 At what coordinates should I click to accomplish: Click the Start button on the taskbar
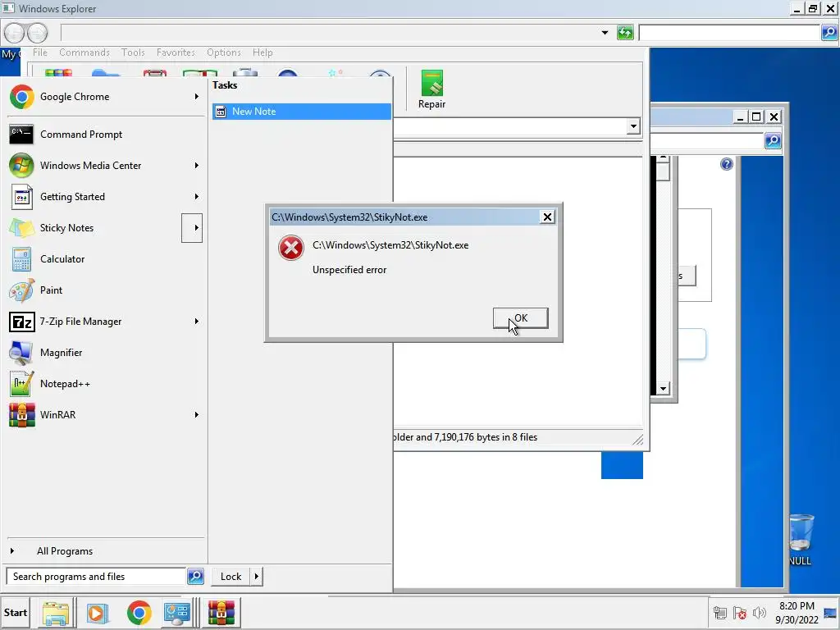click(x=15, y=612)
